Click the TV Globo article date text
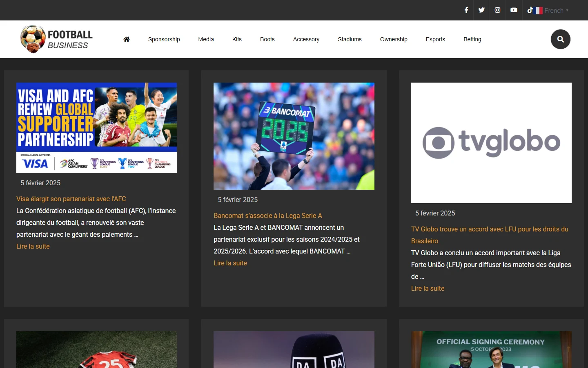588x368 pixels. point(435,213)
